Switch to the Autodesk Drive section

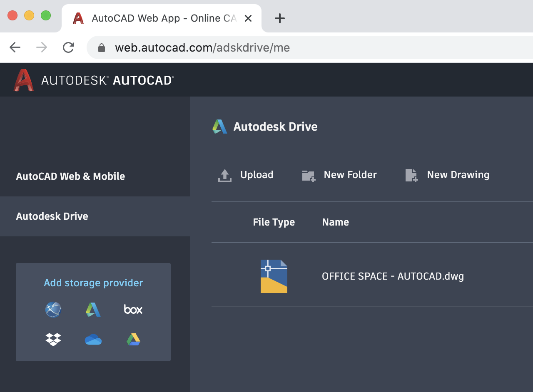52,216
